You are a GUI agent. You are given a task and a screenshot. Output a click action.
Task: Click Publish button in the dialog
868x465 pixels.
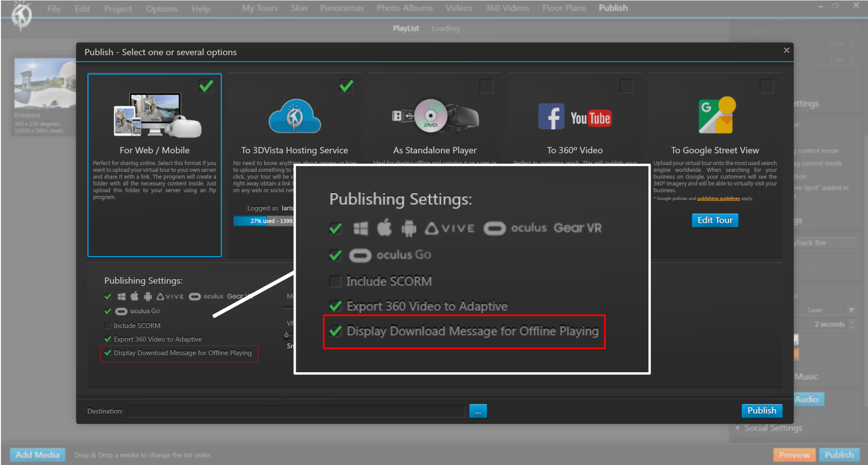click(x=762, y=411)
